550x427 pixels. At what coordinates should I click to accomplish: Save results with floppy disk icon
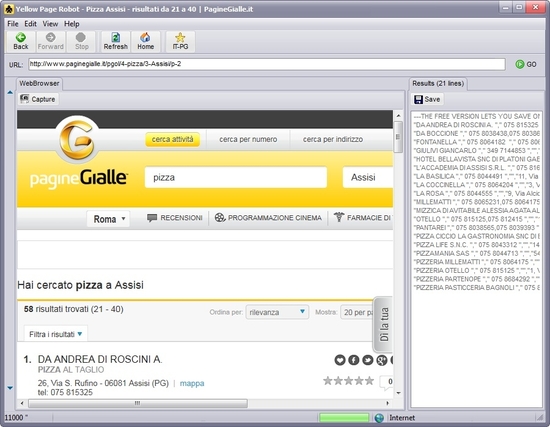(x=427, y=99)
